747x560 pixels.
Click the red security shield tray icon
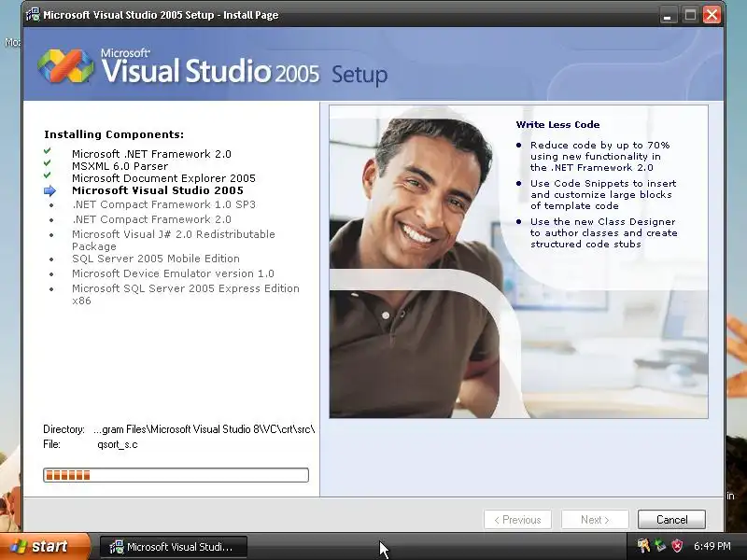pos(676,546)
